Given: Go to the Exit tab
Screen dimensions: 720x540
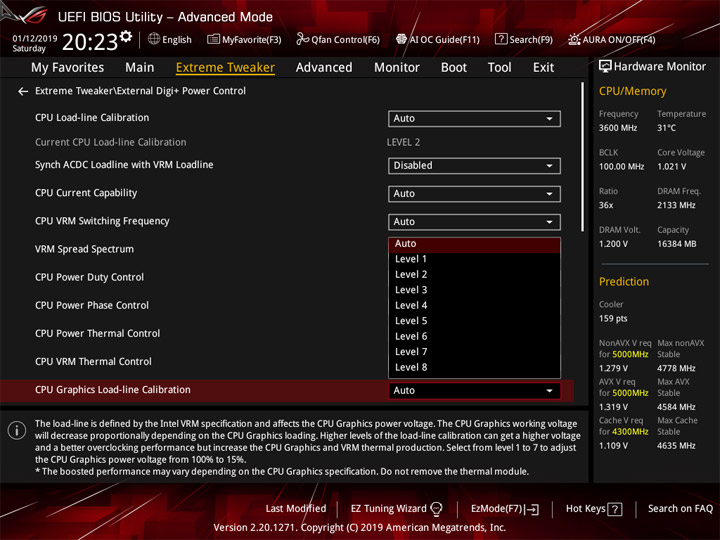Looking at the screenshot, I should click(x=543, y=68).
